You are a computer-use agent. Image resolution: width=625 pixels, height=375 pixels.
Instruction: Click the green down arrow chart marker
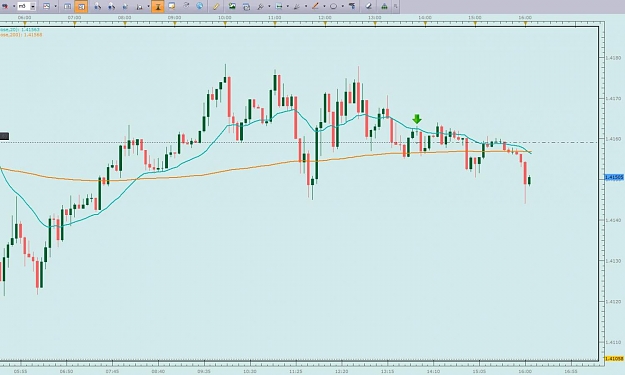coord(417,119)
